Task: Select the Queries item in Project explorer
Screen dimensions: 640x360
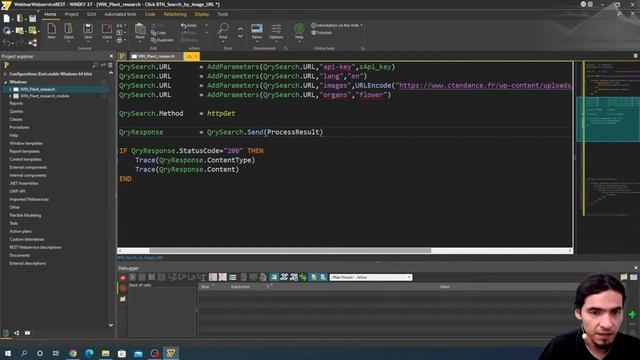Action: click(x=16, y=111)
